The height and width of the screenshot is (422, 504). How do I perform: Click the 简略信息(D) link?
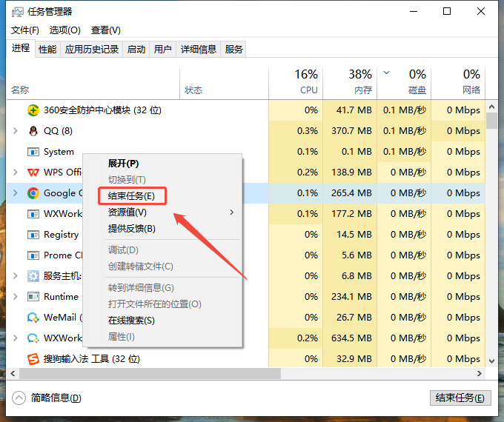(56, 398)
